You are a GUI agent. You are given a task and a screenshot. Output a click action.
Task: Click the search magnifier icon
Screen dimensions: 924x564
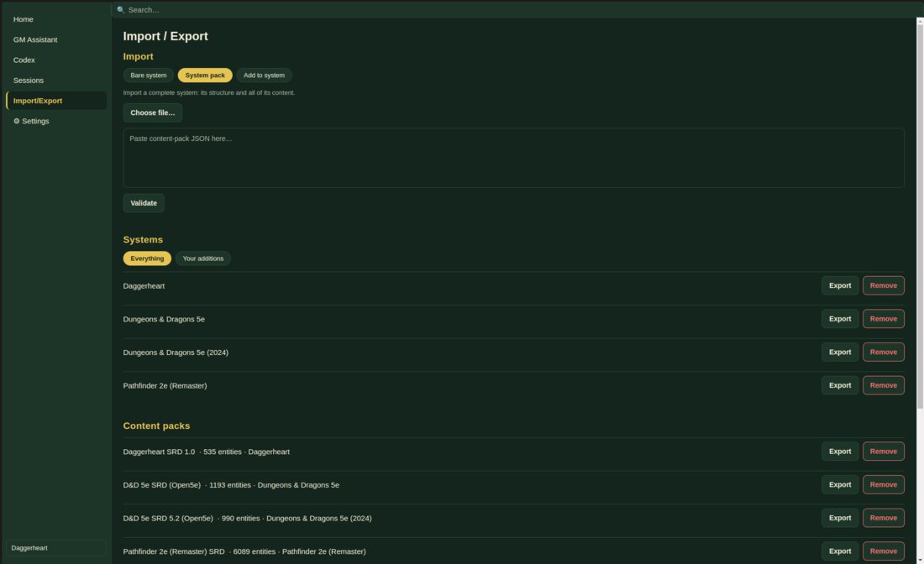coord(121,10)
